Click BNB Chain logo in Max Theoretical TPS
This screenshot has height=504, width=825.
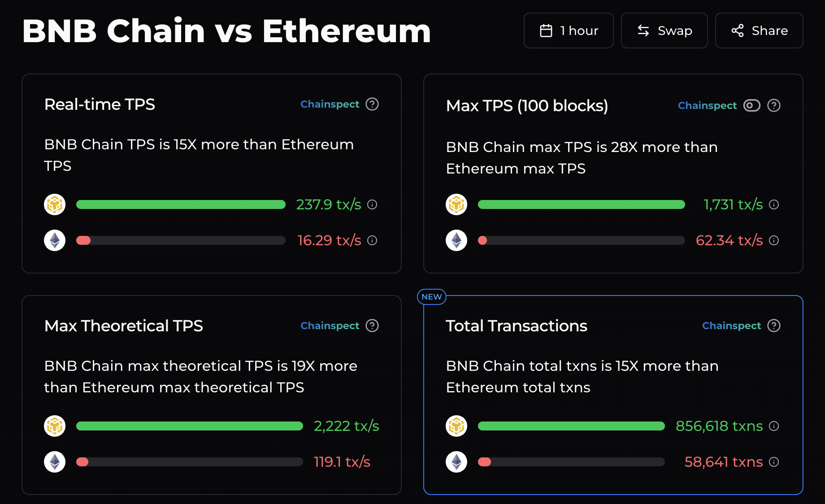55,426
